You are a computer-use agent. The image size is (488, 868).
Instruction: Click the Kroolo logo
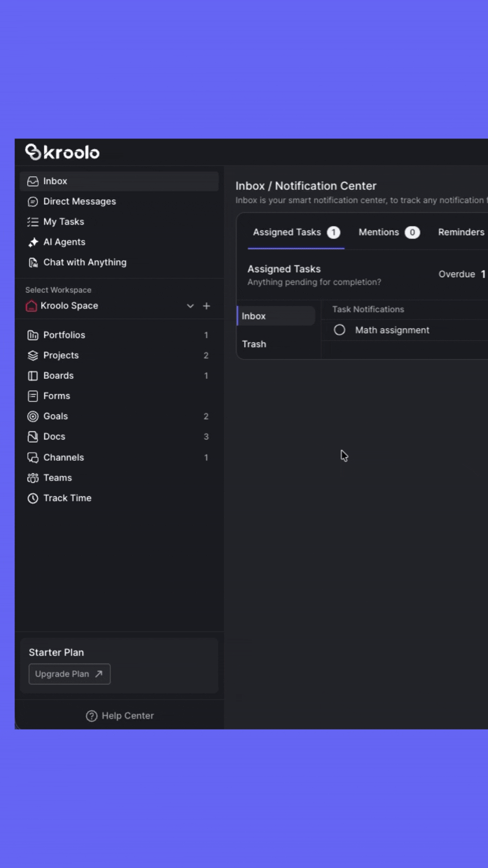[62, 152]
